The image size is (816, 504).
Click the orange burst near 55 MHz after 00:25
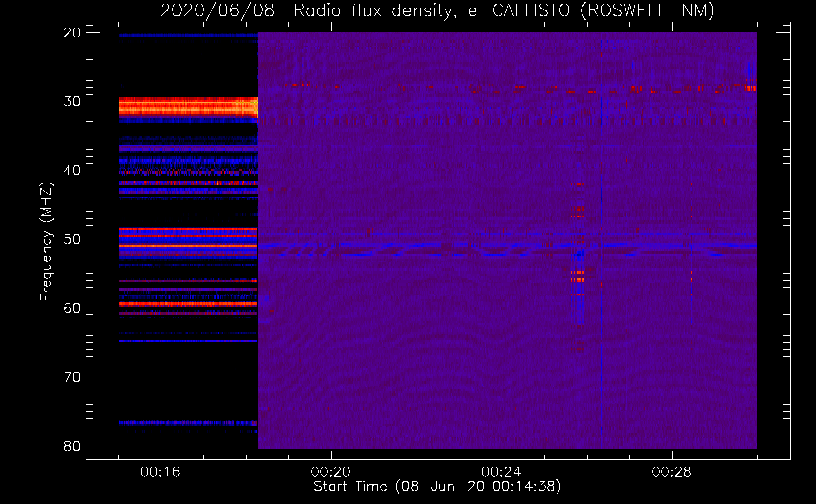tap(577, 276)
